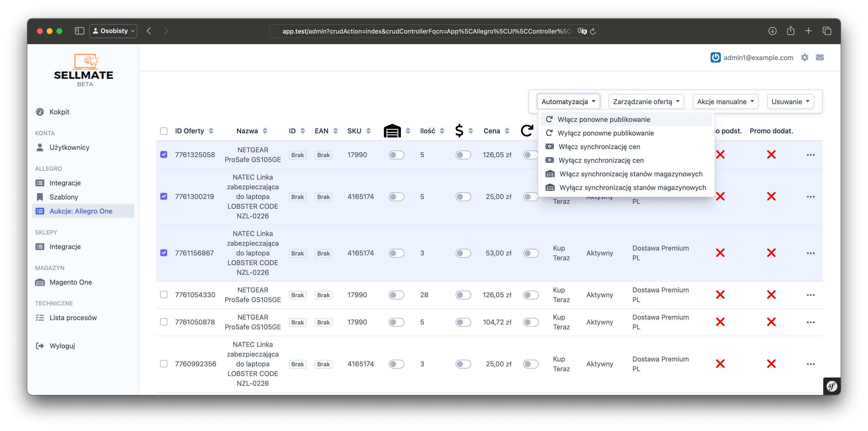
Task: Open row actions dots for offer 7761300219
Action: point(810,197)
